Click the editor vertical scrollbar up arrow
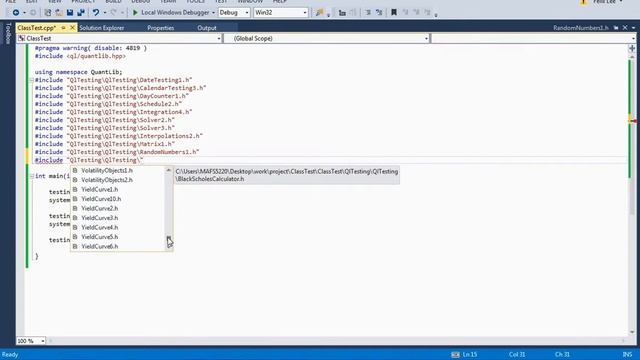This screenshot has width=640, height=360. 632,57
